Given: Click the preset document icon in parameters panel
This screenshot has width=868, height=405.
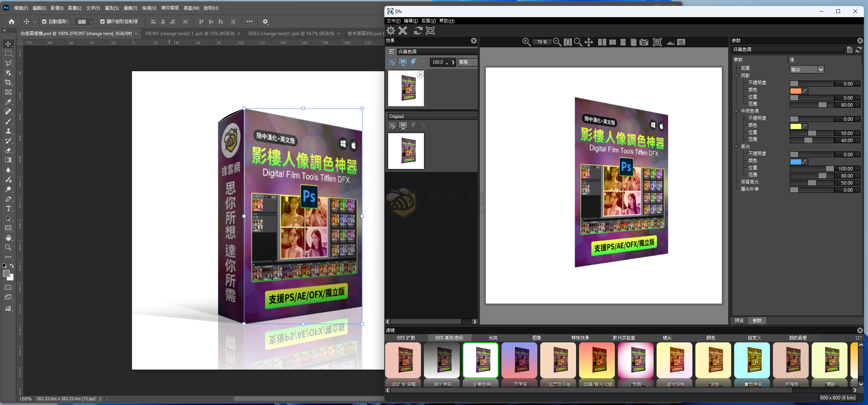Looking at the screenshot, I should 850,49.
